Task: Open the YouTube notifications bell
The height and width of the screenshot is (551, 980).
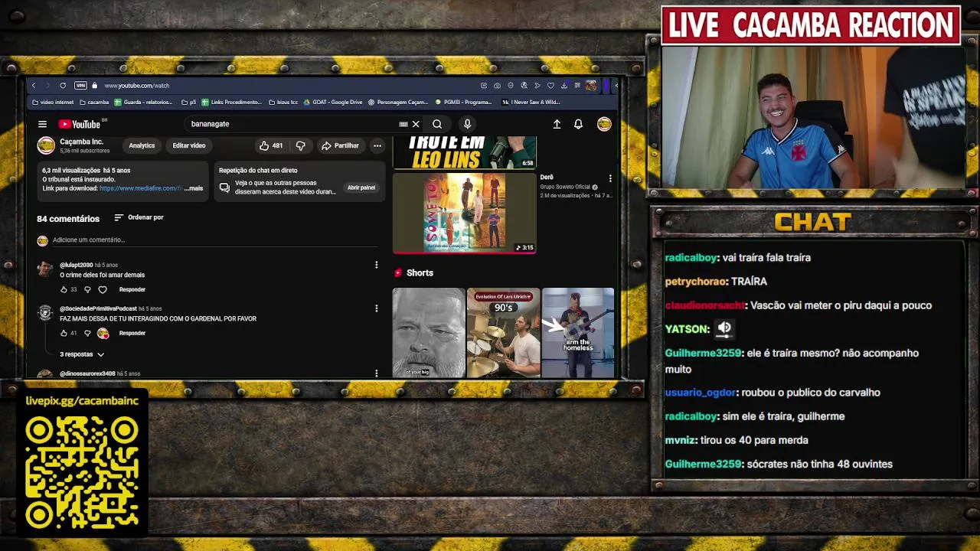Action: pyautogui.click(x=578, y=124)
